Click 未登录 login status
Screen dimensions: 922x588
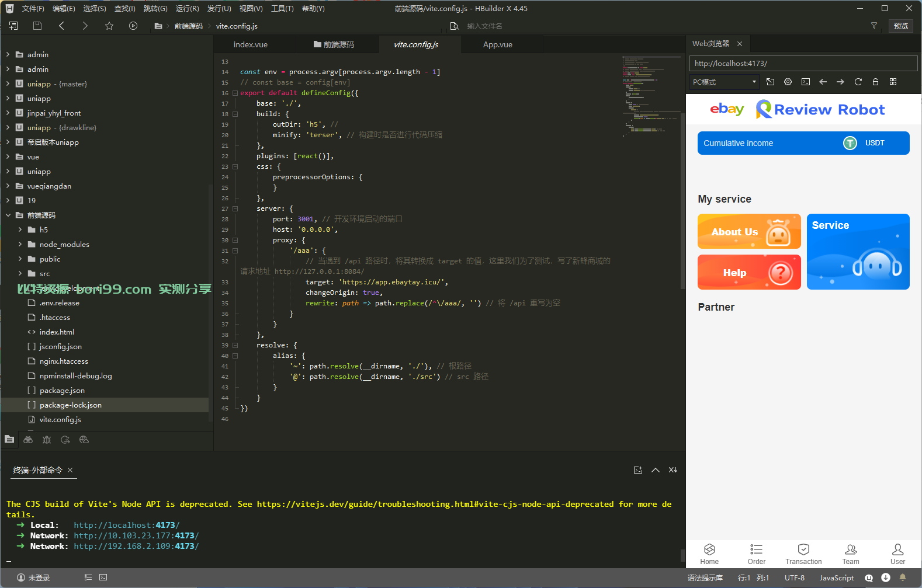point(33,577)
